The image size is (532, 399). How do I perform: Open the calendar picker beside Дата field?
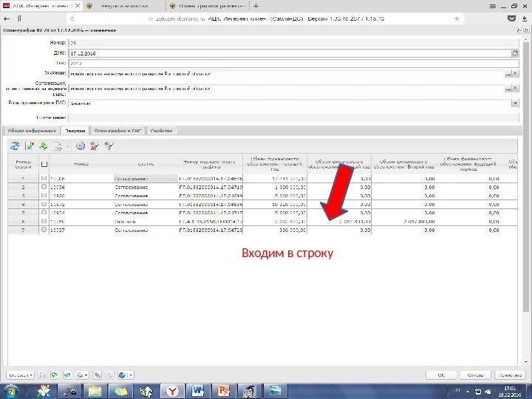click(x=515, y=53)
